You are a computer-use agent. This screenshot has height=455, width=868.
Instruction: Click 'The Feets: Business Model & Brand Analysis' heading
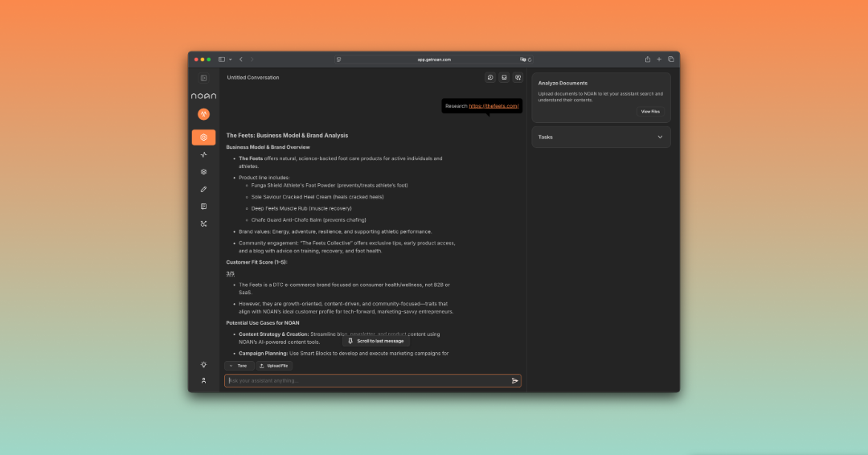point(287,135)
